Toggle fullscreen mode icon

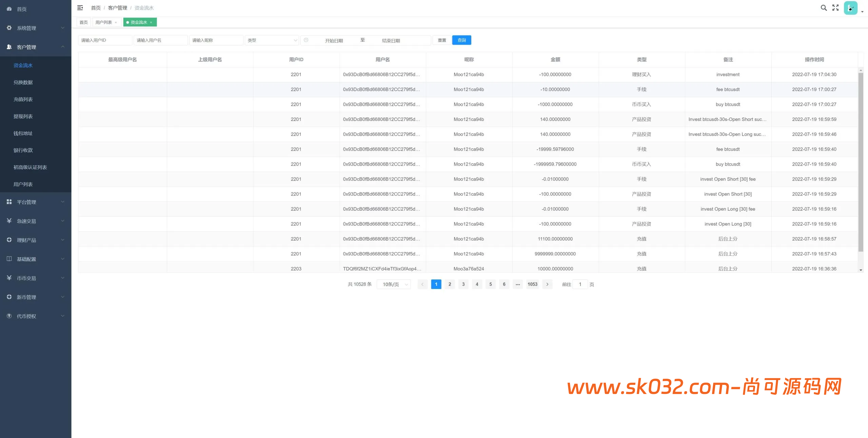pos(835,8)
